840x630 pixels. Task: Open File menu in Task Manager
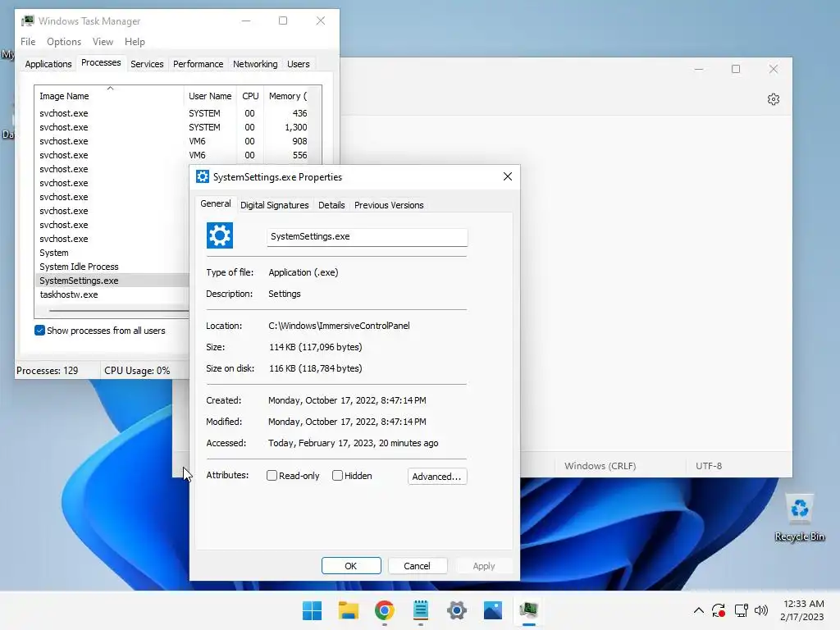[x=28, y=42]
